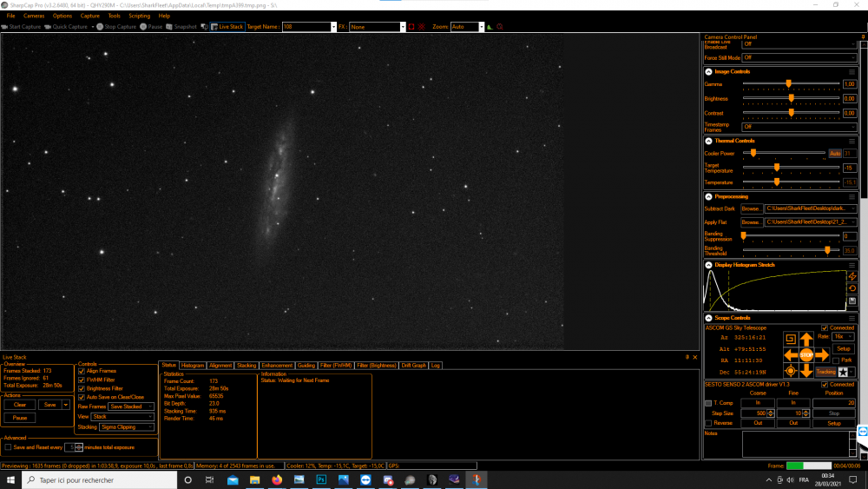Toggle the Live Stack toolbar button

227,27
